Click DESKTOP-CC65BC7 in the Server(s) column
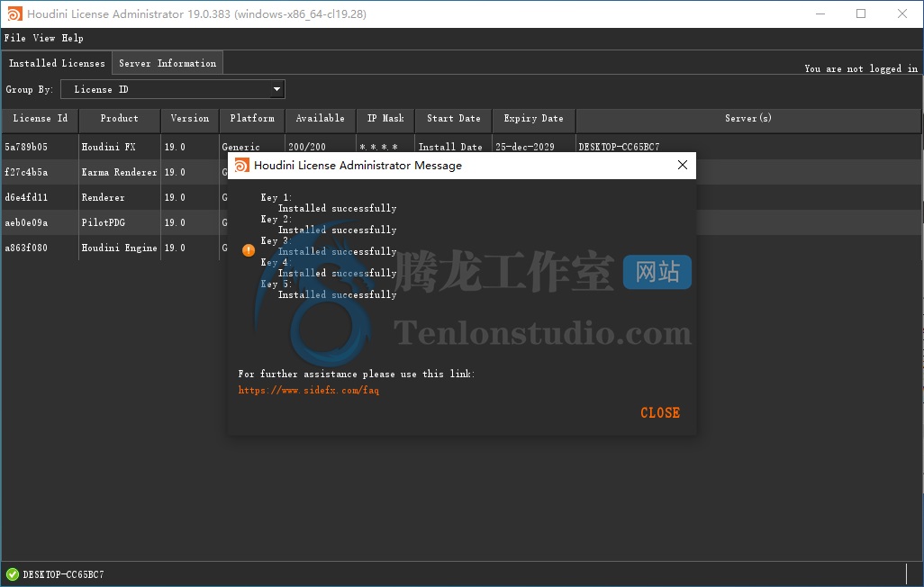The height and width of the screenshot is (587, 924). click(619, 147)
